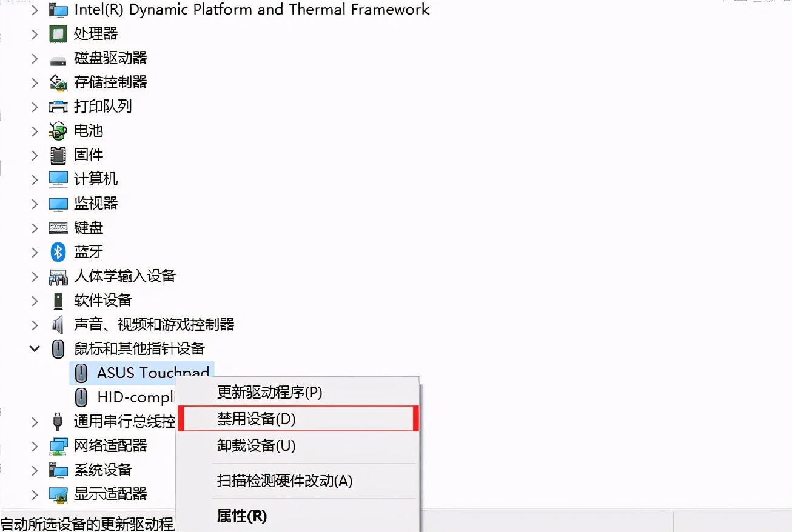The image size is (792, 532).
Task: Click the ASUS Touchpad mouse icon
Action: 81,373
